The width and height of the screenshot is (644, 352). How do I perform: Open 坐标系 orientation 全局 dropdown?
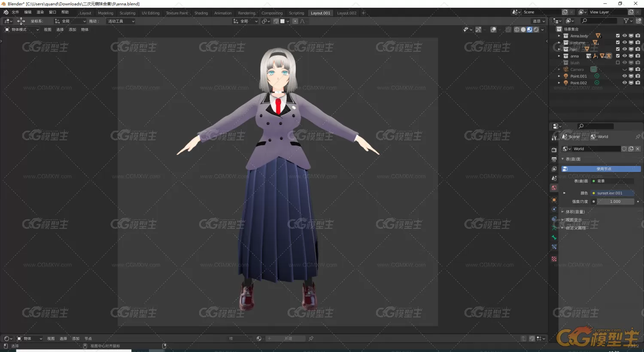coord(70,21)
